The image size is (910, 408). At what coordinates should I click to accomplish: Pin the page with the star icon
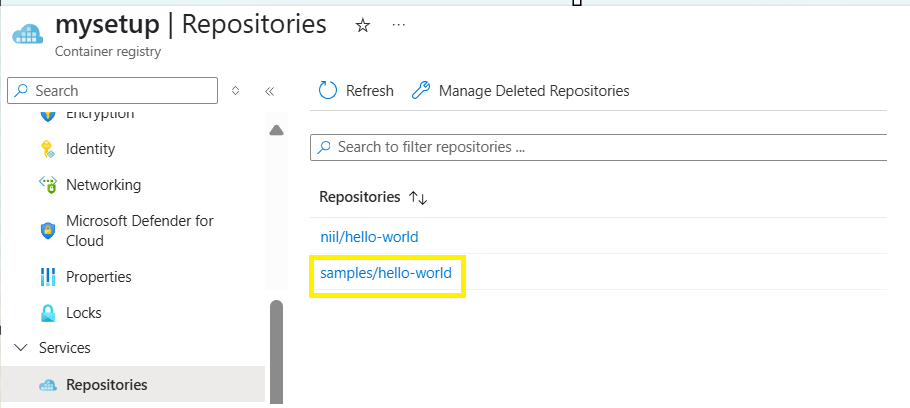pos(363,26)
